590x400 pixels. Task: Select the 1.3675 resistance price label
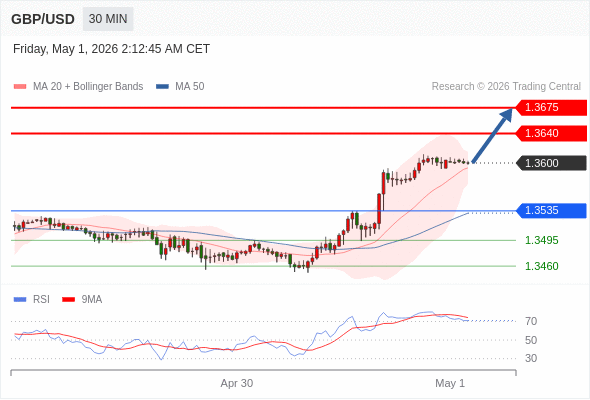tap(551, 108)
